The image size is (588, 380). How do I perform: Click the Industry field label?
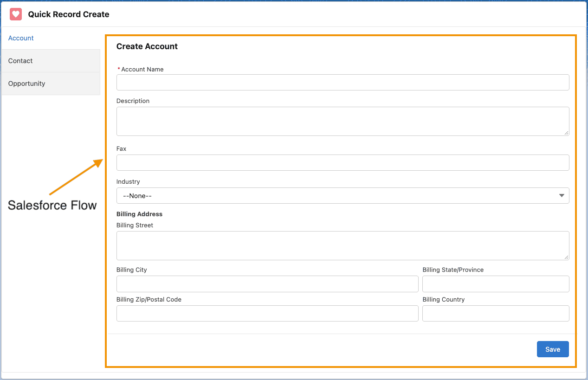coord(128,181)
